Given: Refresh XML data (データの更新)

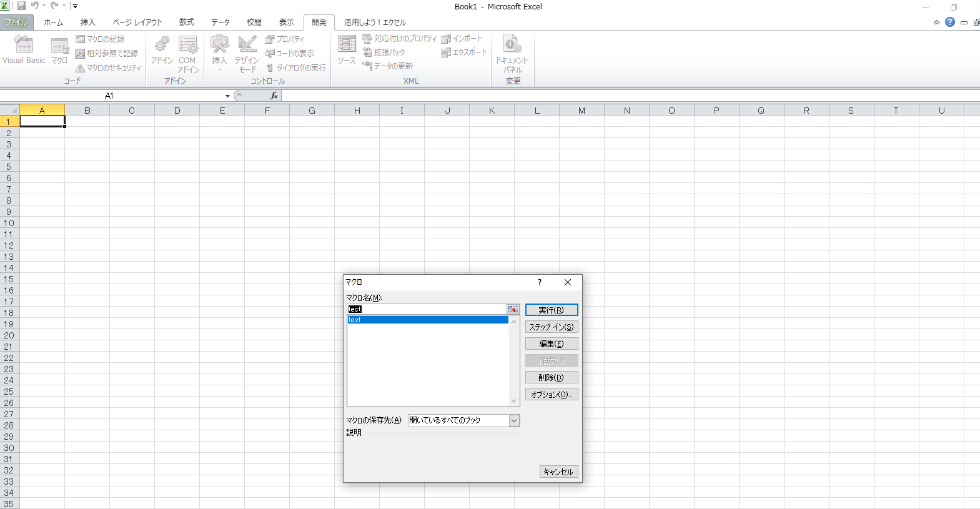Looking at the screenshot, I should [388, 66].
